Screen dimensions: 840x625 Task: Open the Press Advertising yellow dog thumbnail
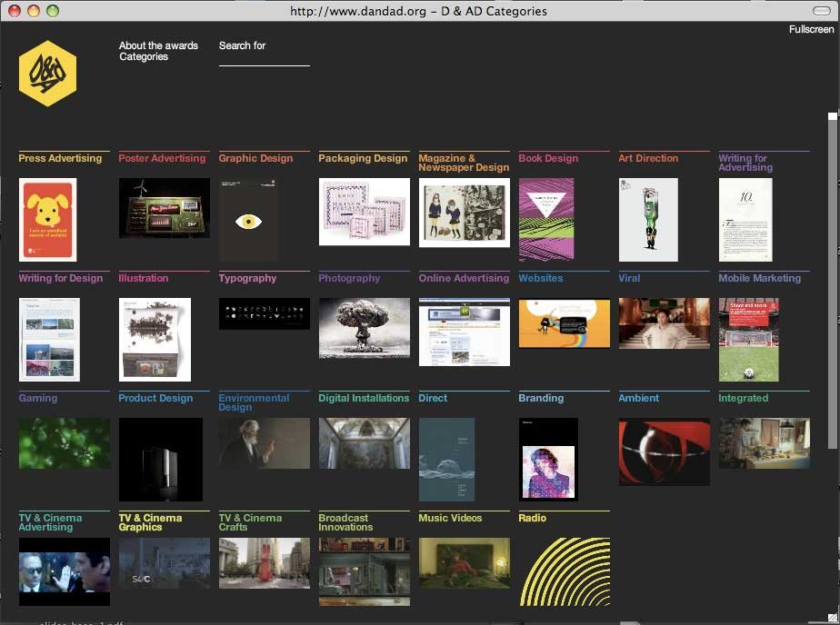coord(47,219)
